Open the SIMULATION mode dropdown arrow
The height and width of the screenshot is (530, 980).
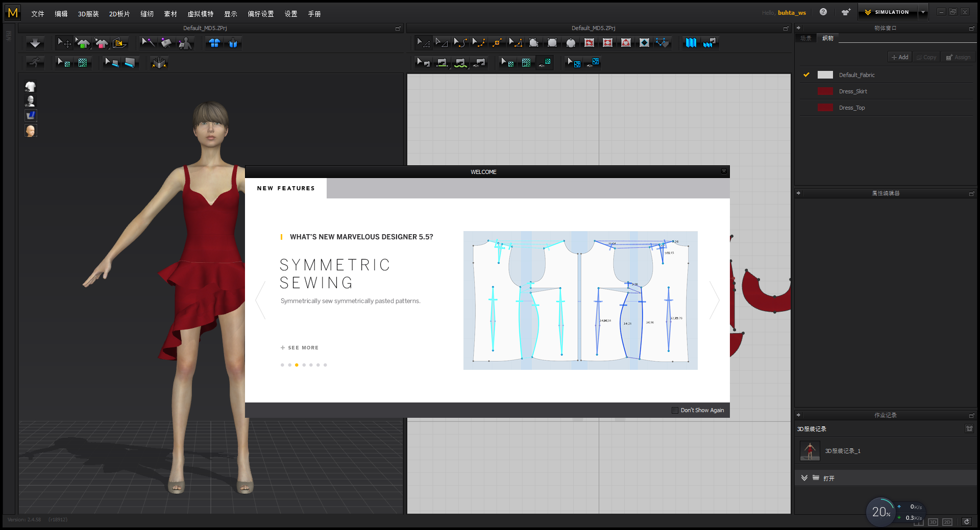[922, 12]
